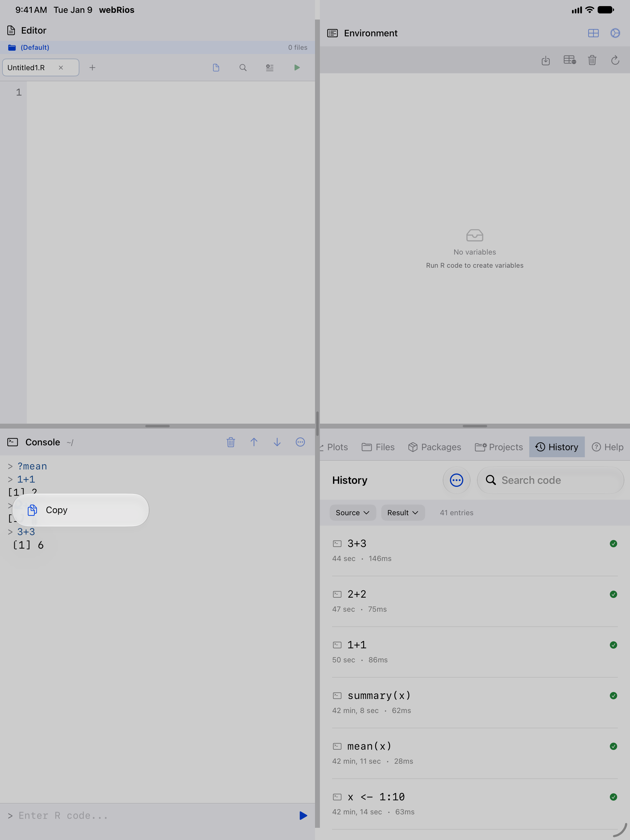Open the settings gear in Environment header
This screenshot has width=630, height=840.
tap(615, 33)
